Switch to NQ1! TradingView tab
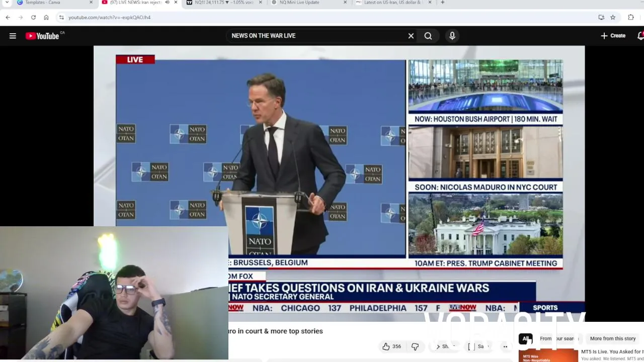This screenshot has height=362, width=644. (224, 3)
